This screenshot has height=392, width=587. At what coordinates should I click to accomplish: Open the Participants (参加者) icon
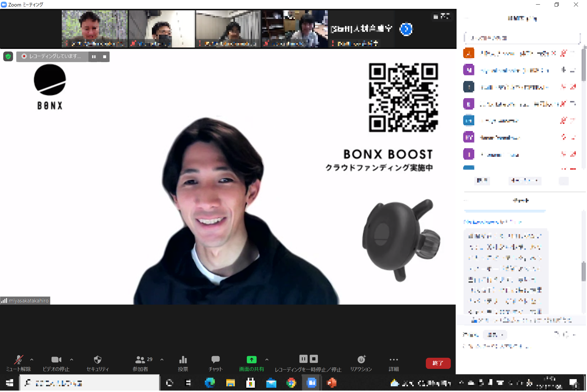[x=140, y=360]
